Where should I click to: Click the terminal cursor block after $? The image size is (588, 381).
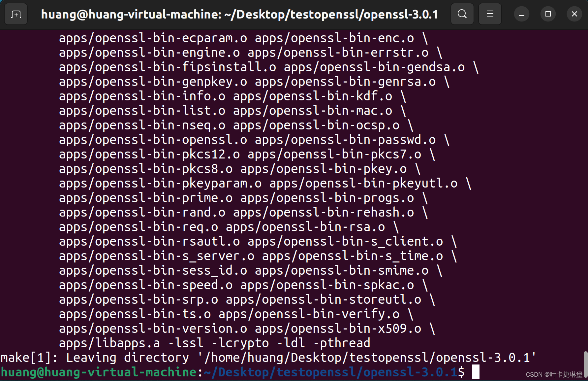click(476, 372)
